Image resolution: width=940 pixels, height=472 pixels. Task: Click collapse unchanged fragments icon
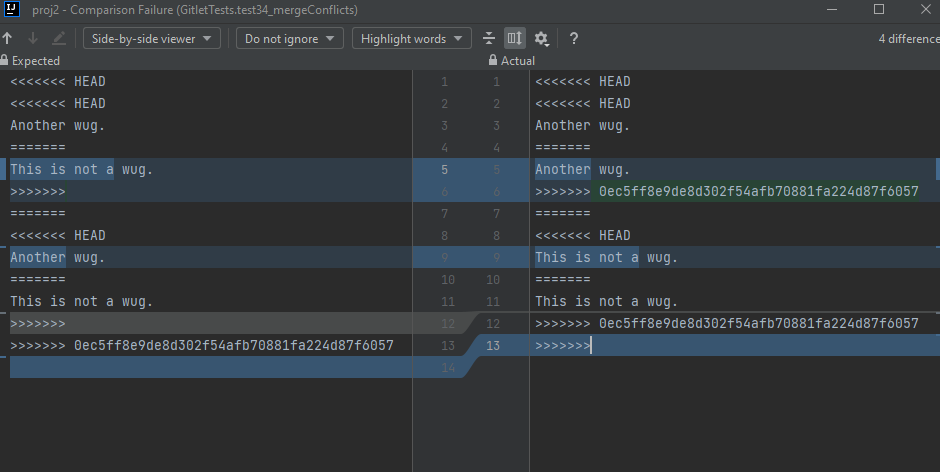(488, 38)
